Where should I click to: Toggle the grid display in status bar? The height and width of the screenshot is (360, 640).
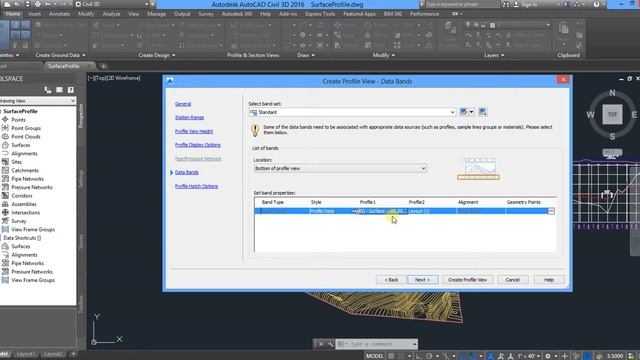(391, 356)
